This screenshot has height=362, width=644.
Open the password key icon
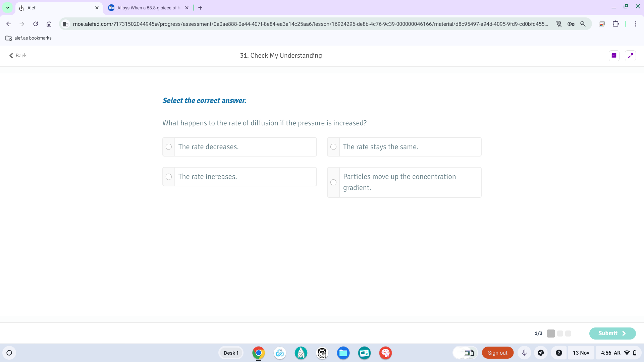[571, 24]
